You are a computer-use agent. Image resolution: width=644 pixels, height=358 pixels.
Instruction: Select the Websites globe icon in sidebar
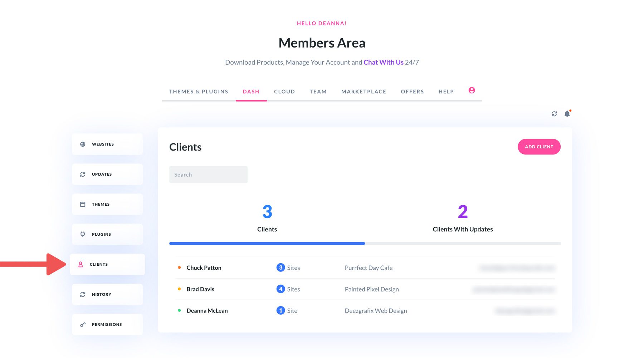(x=83, y=144)
